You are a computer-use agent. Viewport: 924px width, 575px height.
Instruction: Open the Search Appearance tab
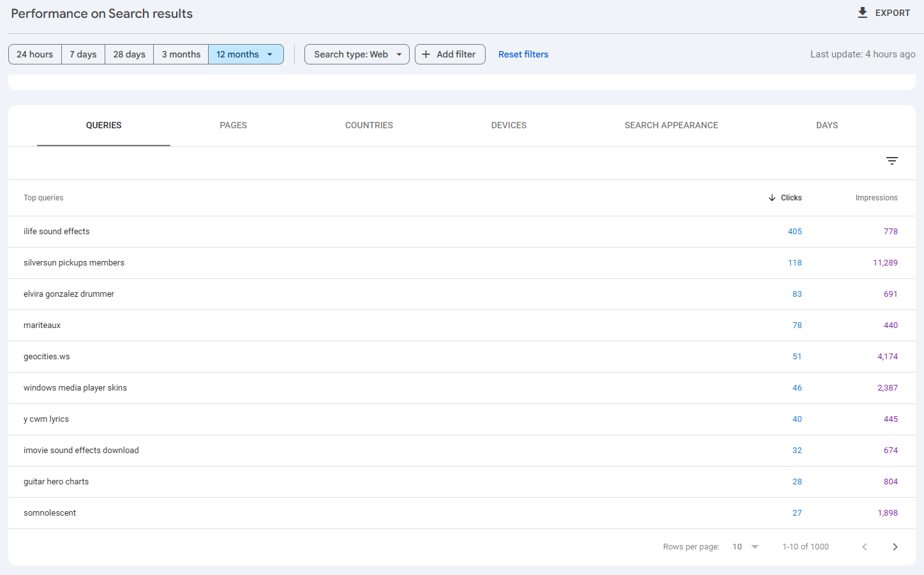(671, 126)
